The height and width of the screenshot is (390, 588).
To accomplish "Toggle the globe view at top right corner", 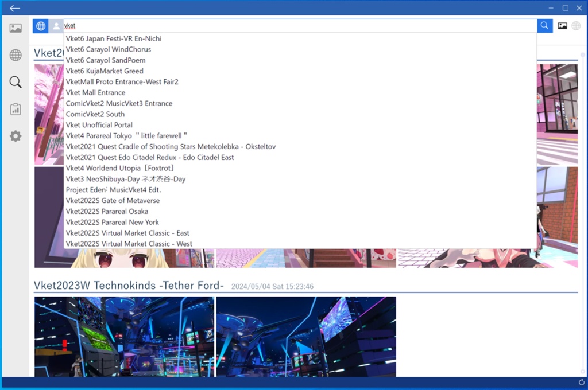I will pyautogui.click(x=575, y=25).
